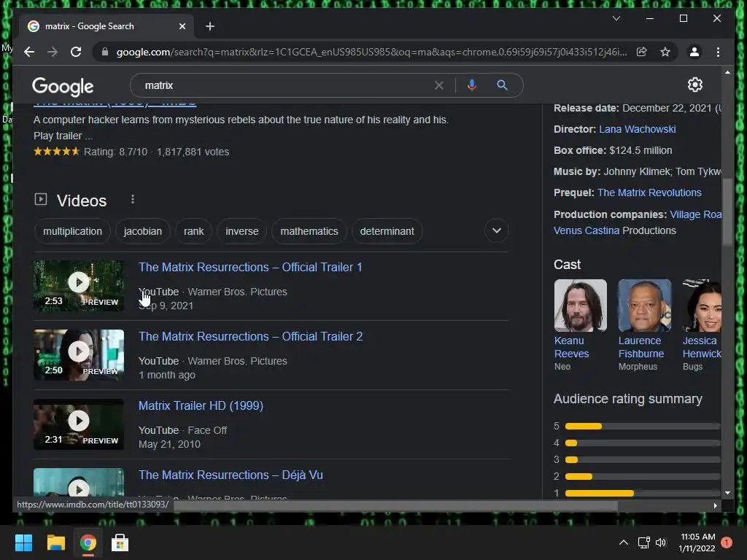Click the address bar URL
Screen dimensions: 747x560
(x=371, y=52)
